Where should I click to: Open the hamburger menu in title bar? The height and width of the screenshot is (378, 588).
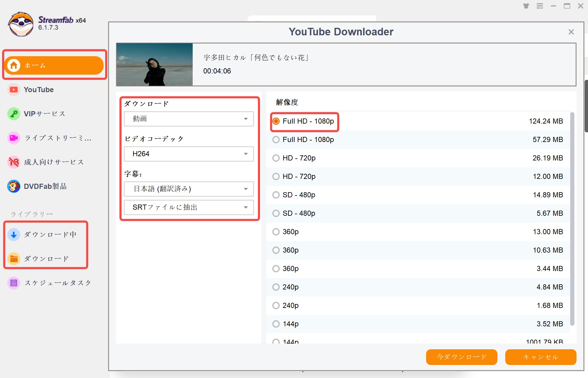pos(540,6)
